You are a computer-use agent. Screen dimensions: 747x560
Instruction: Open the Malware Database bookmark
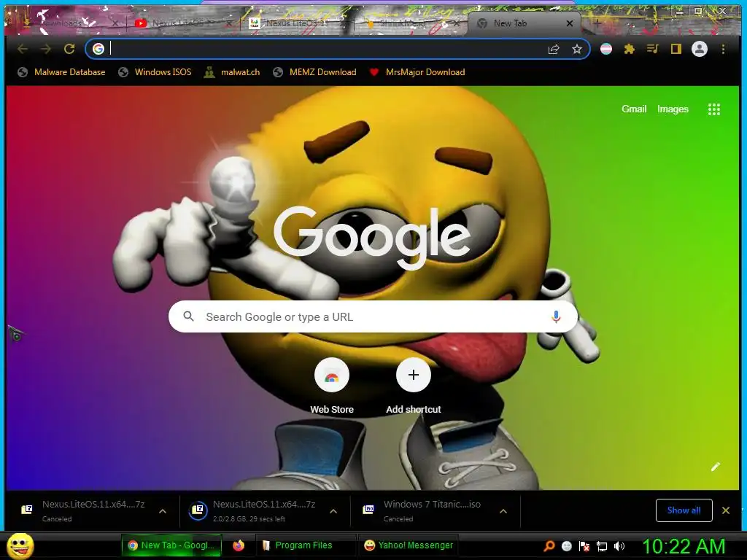61,72
